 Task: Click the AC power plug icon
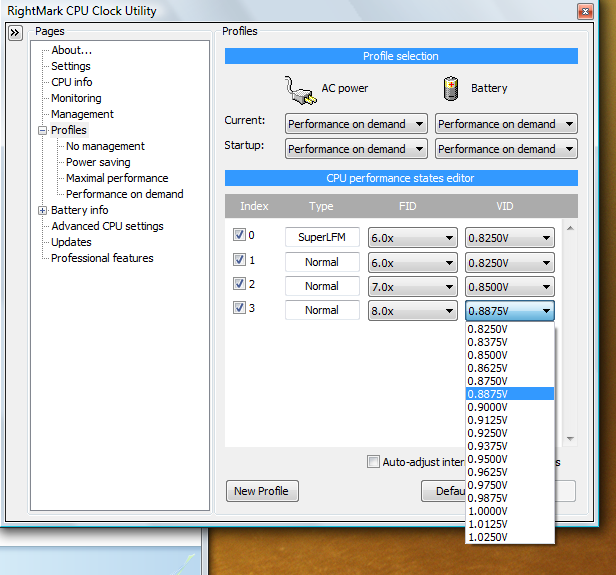[x=301, y=90]
